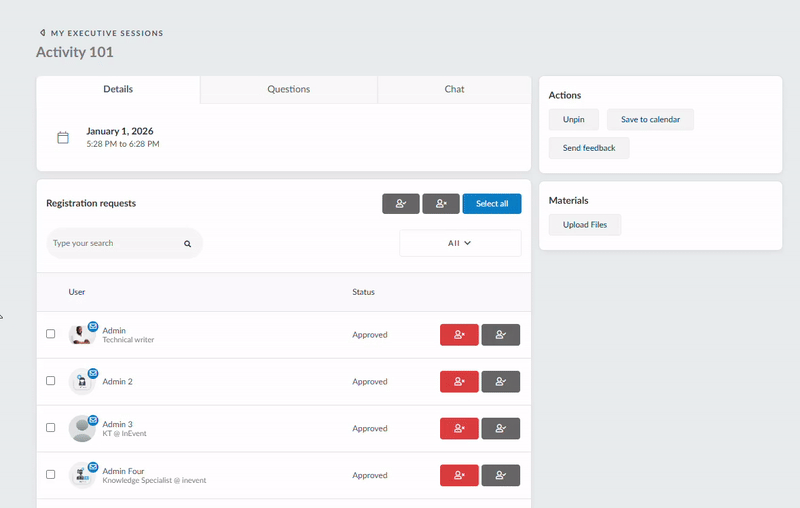Click Approved status in Admin 2 row
This screenshot has width=800, height=508.
[370, 382]
